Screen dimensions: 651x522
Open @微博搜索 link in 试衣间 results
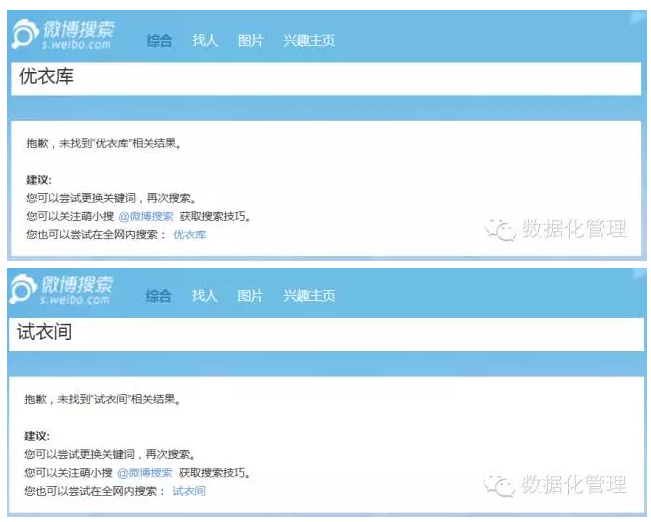(x=144, y=473)
